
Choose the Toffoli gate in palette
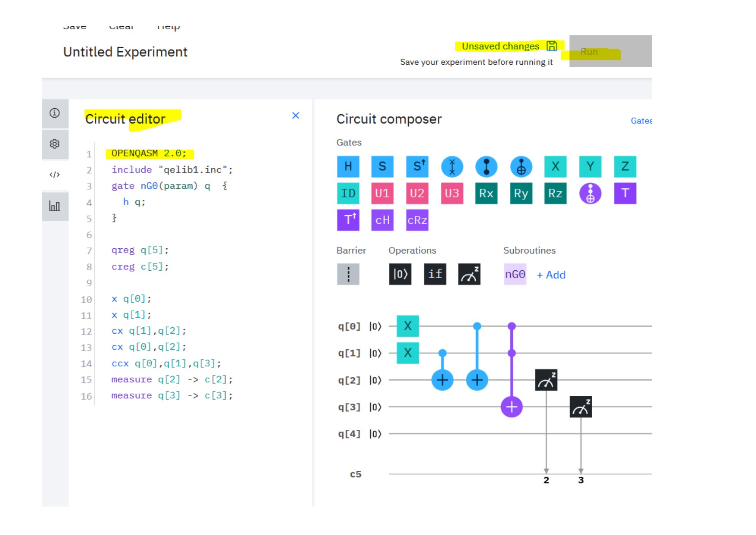590,193
